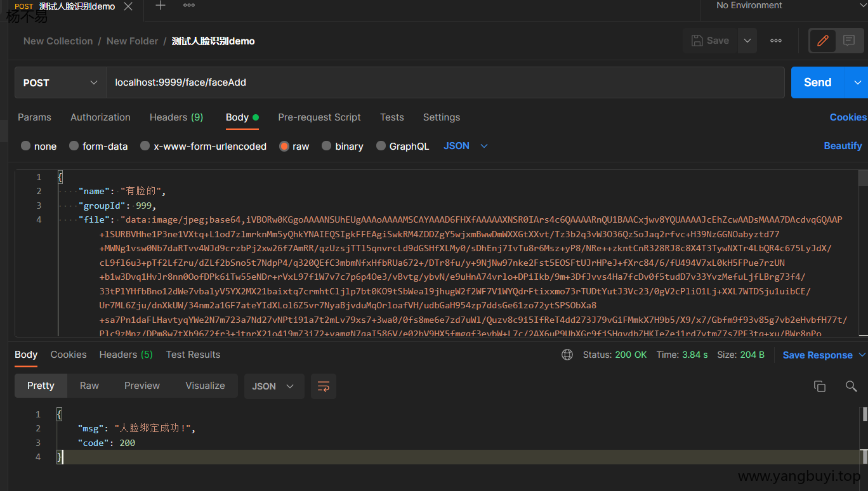Switch response view to Preview
The width and height of the screenshot is (868, 491).
(x=142, y=386)
